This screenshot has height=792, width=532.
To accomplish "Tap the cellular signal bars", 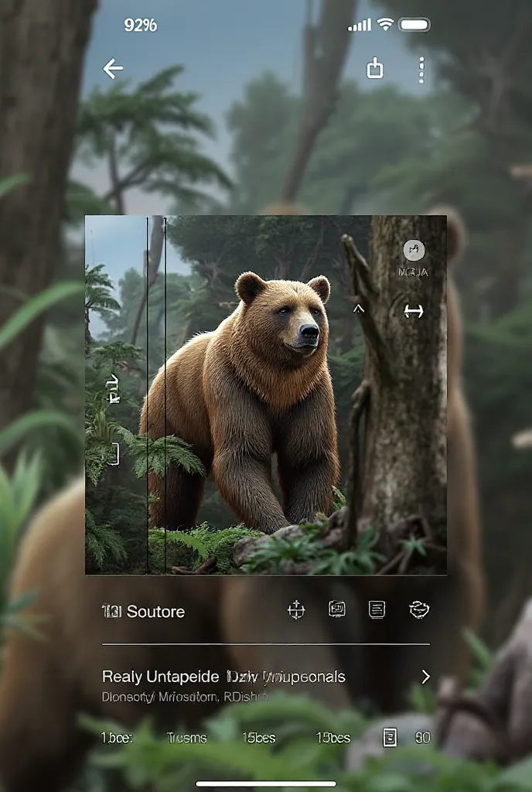I will coord(360,25).
